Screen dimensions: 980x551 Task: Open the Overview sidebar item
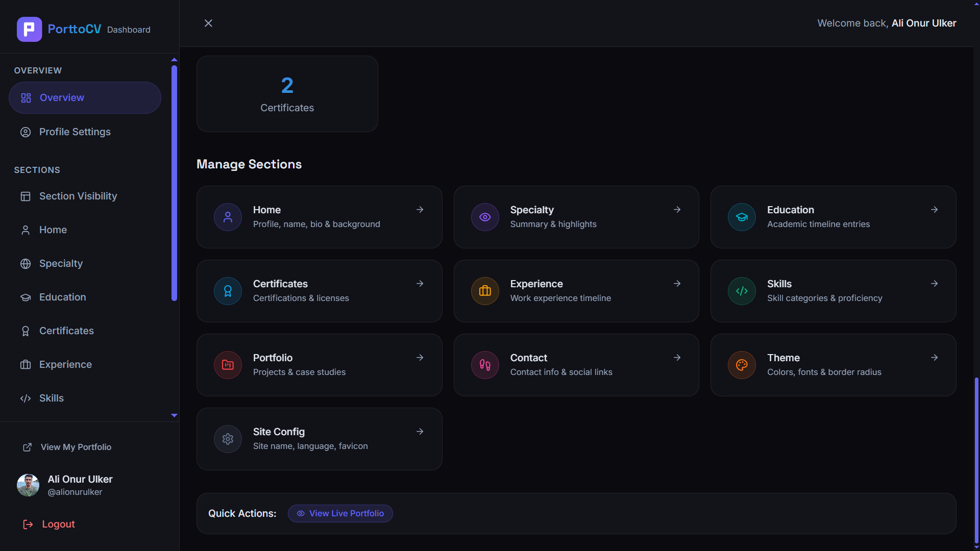point(85,97)
